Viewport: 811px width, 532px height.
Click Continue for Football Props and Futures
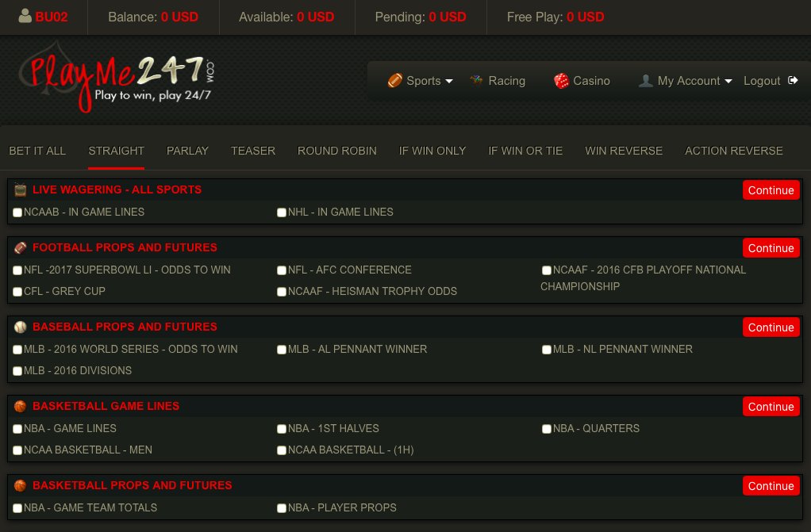click(x=771, y=248)
